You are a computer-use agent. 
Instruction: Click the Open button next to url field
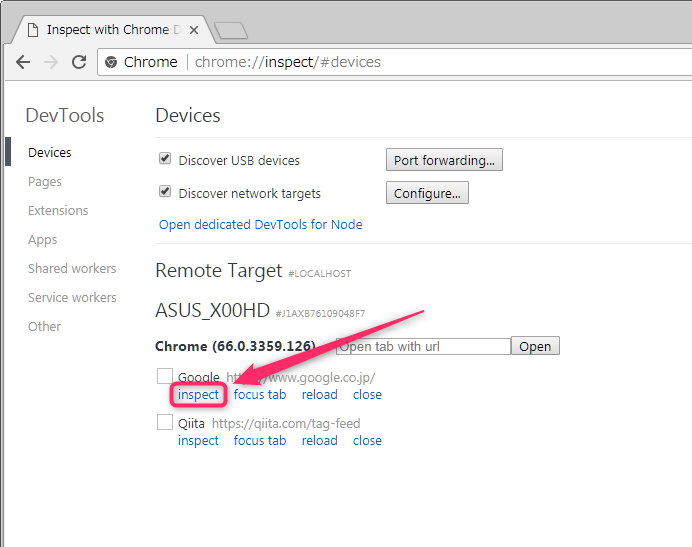coord(535,346)
